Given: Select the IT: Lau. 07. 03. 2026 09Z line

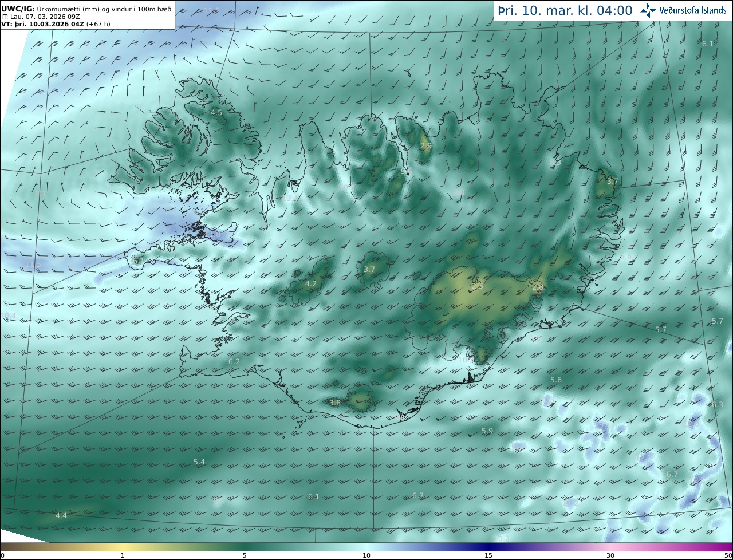Looking at the screenshot, I should tap(40, 17).
